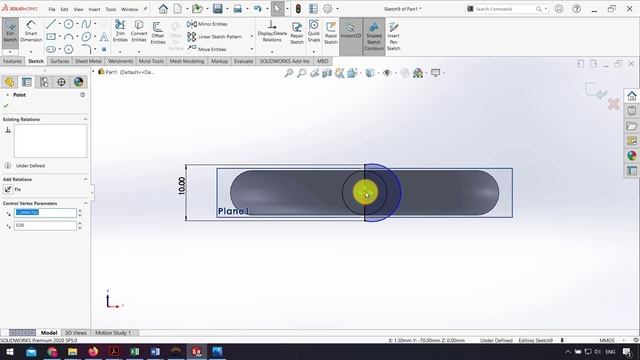
Task: Choose the Sketch Fillet tool
Action: tap(86, 49)
